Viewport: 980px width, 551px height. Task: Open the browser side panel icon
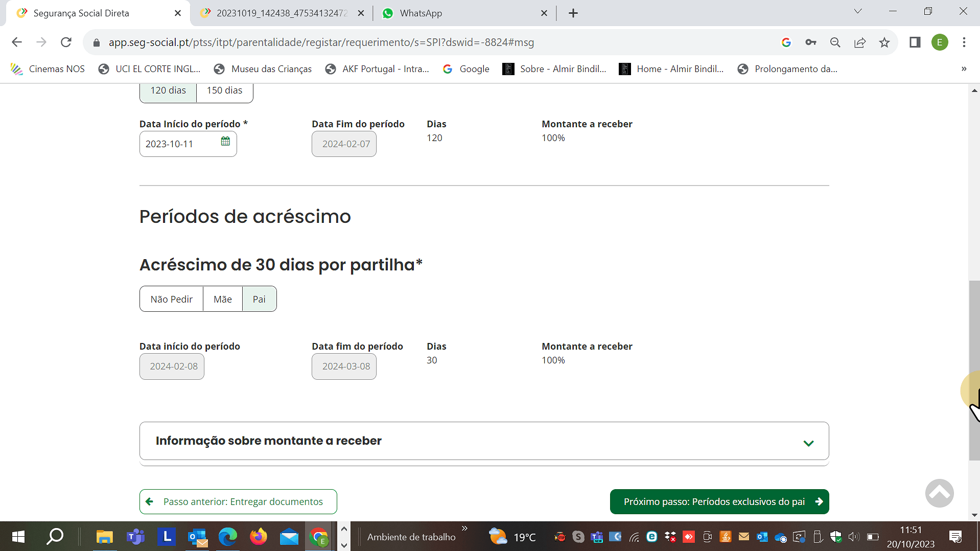pos(915,42)
